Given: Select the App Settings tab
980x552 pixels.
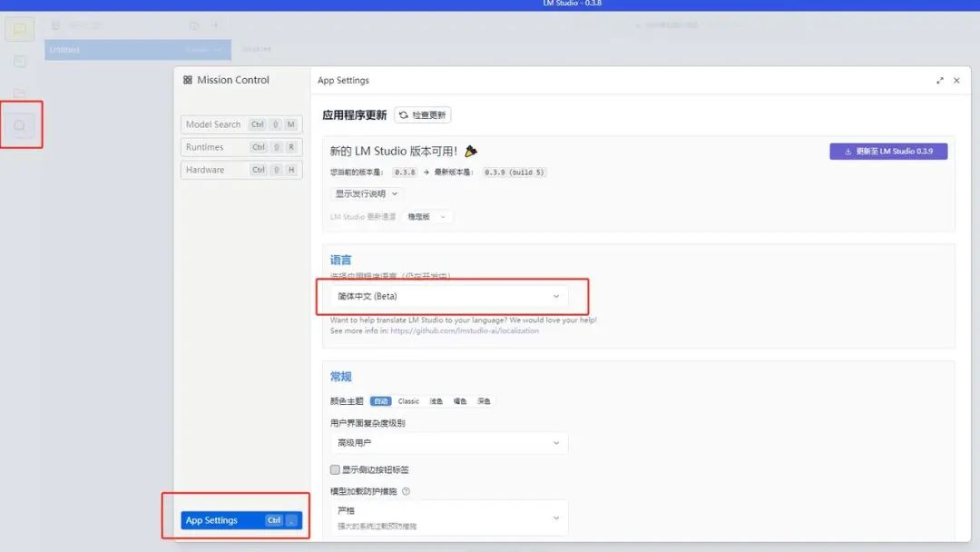Looking at the screenshot, I should tap(241, 520).
